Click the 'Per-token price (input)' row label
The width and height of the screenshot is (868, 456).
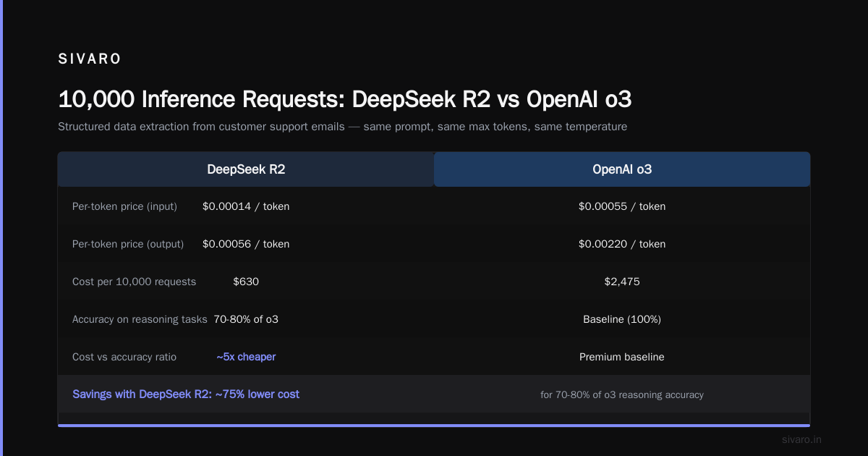click(124, 206)
